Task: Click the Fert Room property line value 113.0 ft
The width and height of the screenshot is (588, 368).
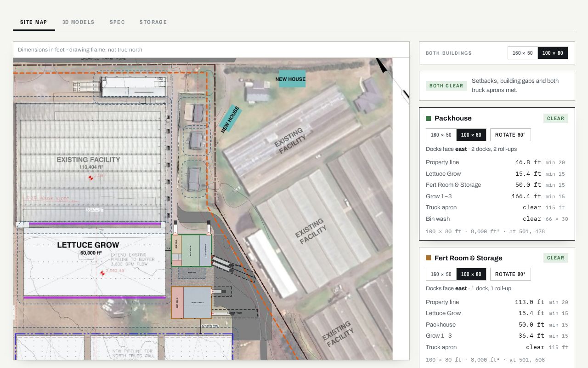Action: [529, 302]
